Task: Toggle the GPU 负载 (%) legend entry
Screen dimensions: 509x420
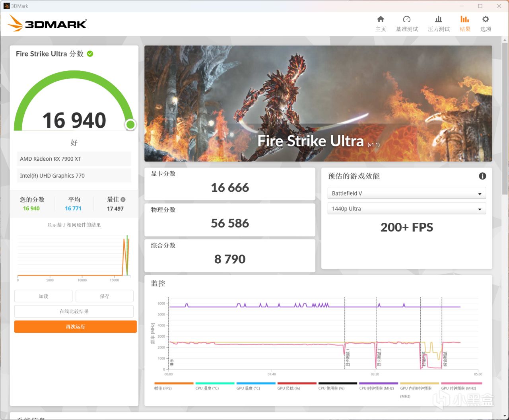Action: 297,386
